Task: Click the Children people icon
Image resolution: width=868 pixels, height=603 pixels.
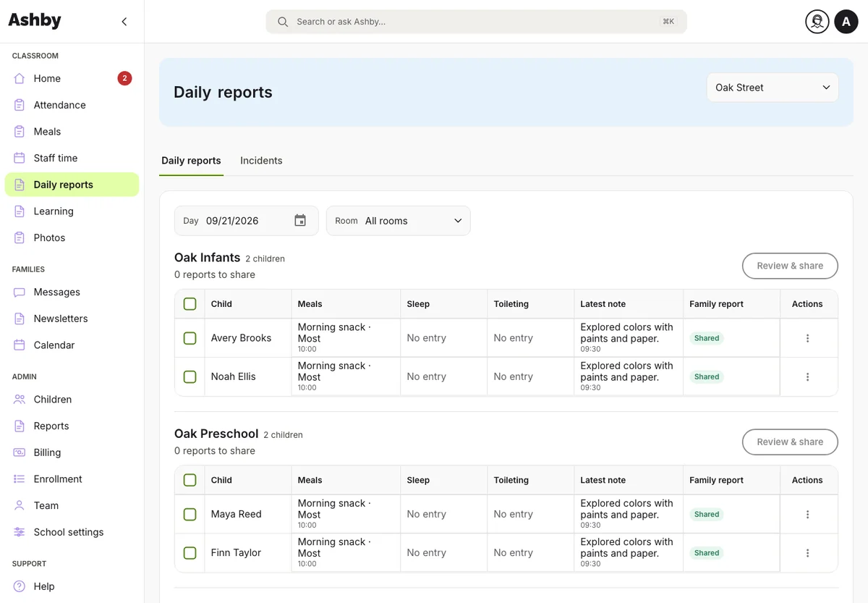Action: (x=20, y=400)
